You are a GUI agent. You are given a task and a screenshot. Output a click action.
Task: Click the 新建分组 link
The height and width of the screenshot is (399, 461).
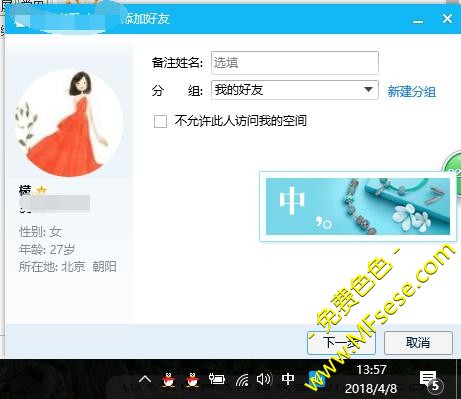tap(411, 91)
